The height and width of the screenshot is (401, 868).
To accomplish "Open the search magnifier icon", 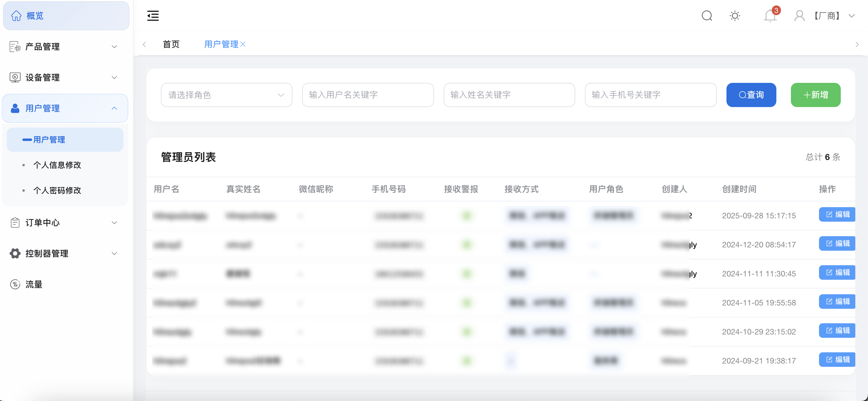I will point(707,15).
